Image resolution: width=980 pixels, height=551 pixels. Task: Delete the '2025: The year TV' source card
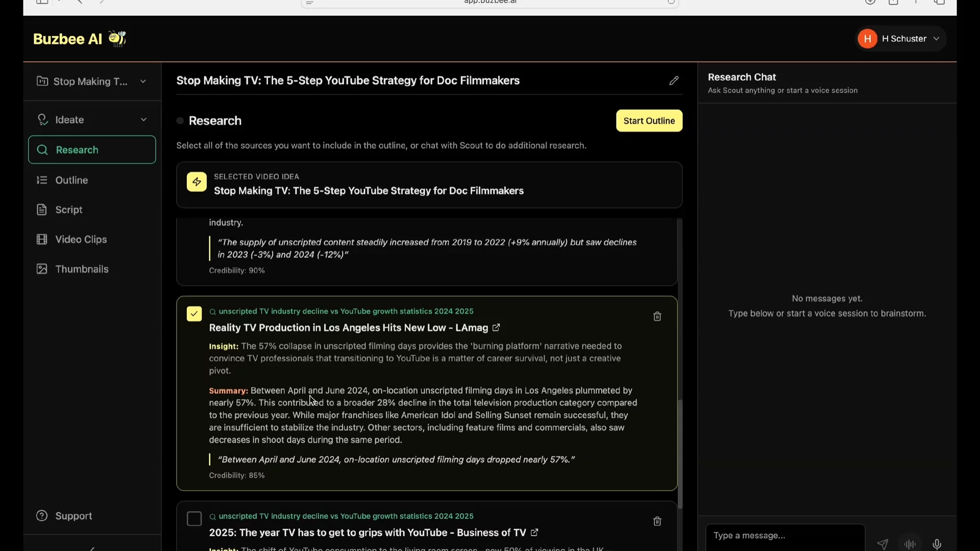coord(657,521)
